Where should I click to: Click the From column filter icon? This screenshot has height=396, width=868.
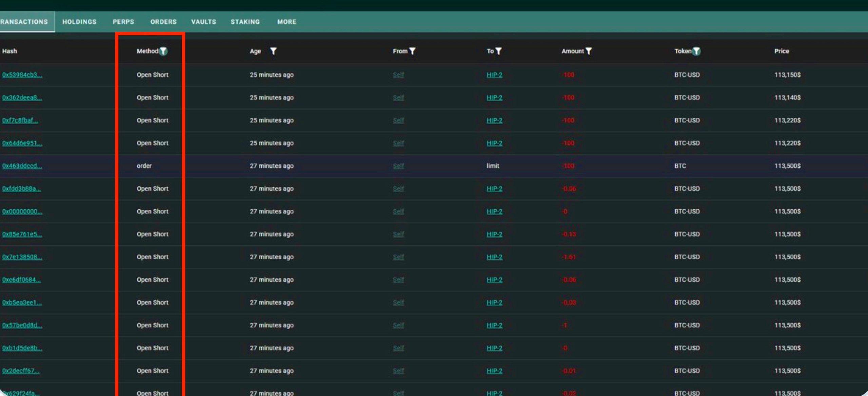[412, 51]
